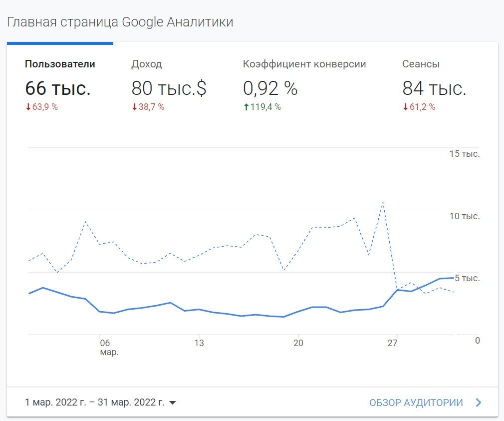Click the 119,4 % increase indicator
The image size is (504, 421).
[x=262, y=107]
